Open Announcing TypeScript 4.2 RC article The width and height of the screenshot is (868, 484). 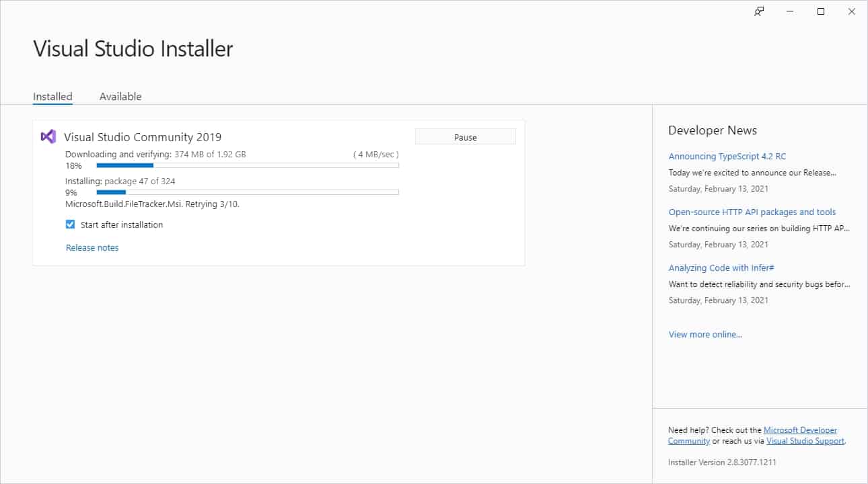click(x=727, y=156)
